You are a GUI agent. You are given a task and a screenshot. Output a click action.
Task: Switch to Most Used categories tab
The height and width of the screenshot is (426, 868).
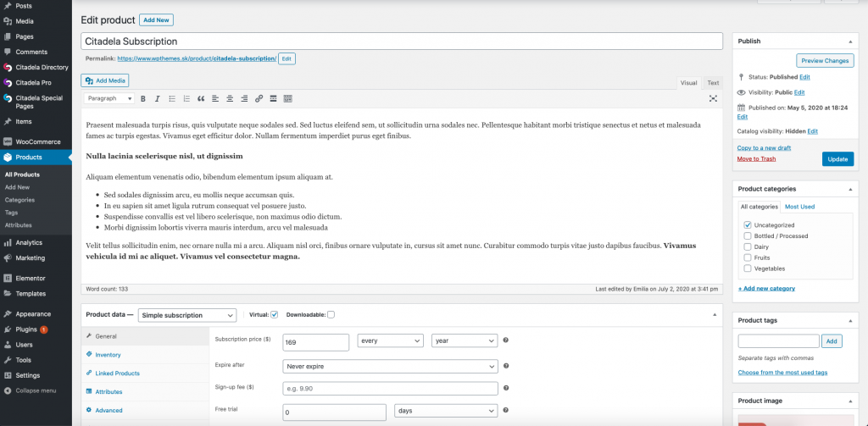[800, 207]
